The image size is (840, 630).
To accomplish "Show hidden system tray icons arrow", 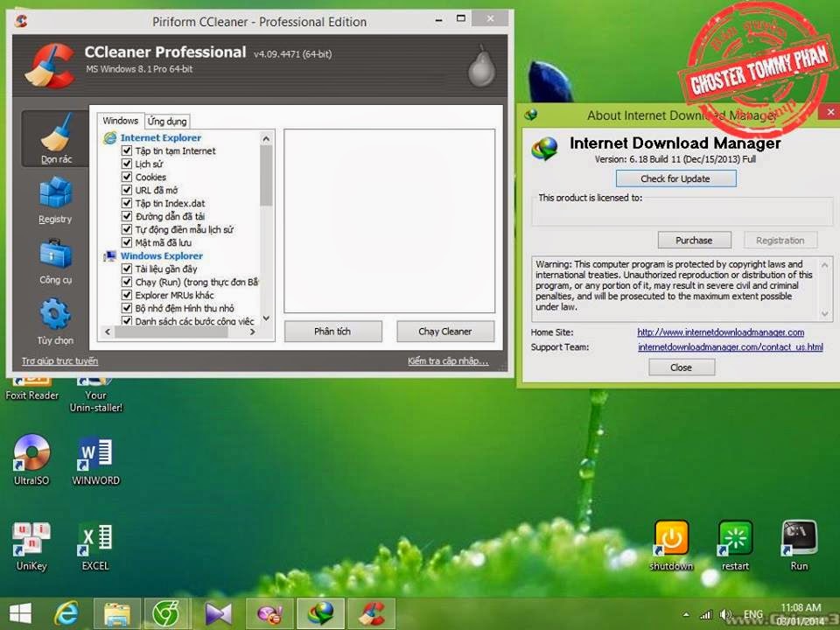I will (686, 615).
